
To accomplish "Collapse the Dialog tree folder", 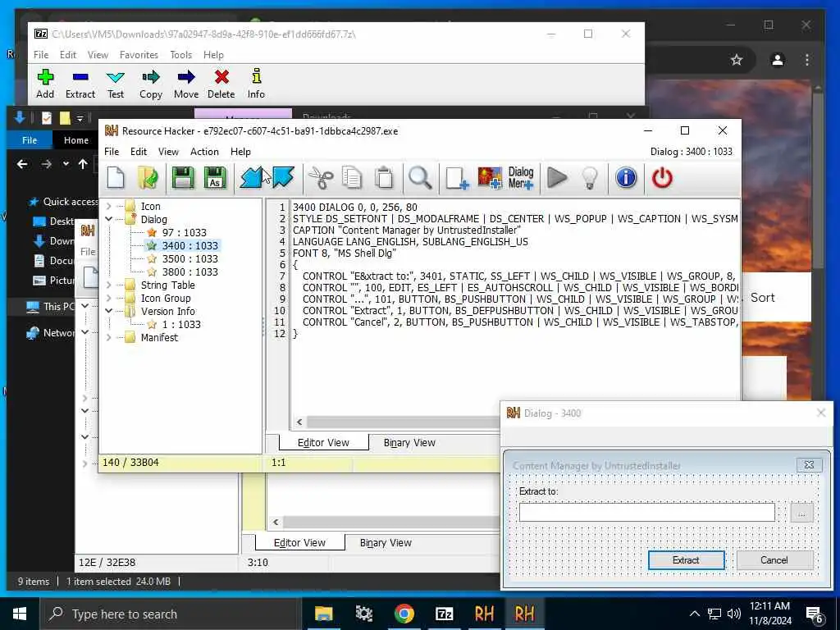I will click(109, 219).
